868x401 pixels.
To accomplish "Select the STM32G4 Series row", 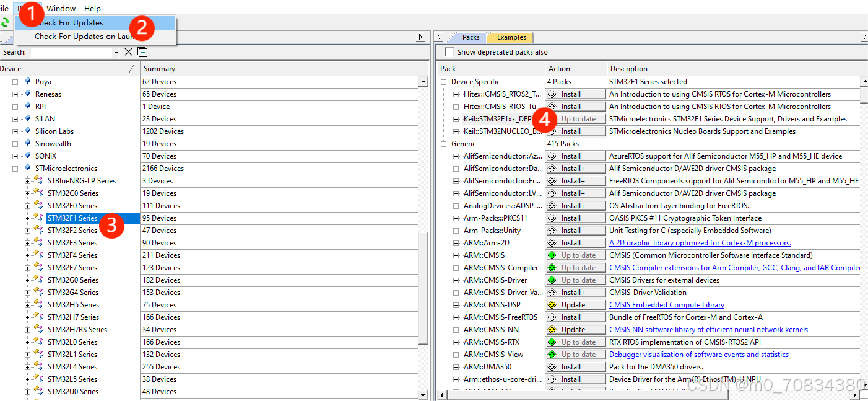I will click(72, 293).
